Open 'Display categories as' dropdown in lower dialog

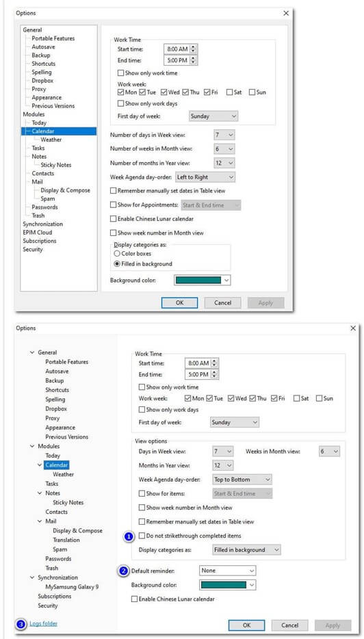click(246, 550)
